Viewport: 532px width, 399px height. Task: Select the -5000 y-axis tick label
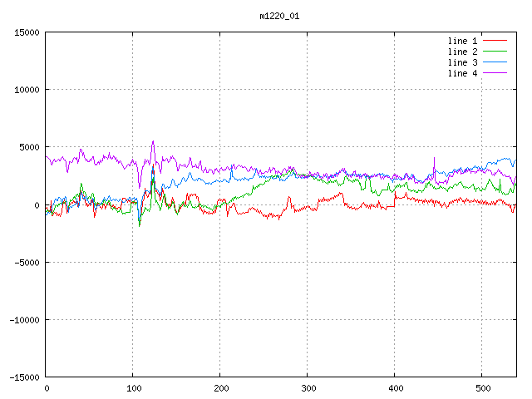27,263
